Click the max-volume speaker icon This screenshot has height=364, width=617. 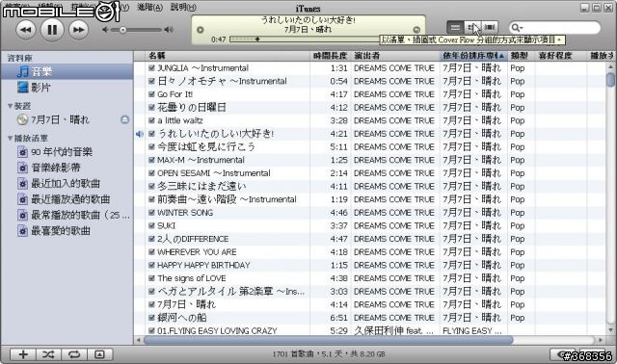[x=169, y=30]
